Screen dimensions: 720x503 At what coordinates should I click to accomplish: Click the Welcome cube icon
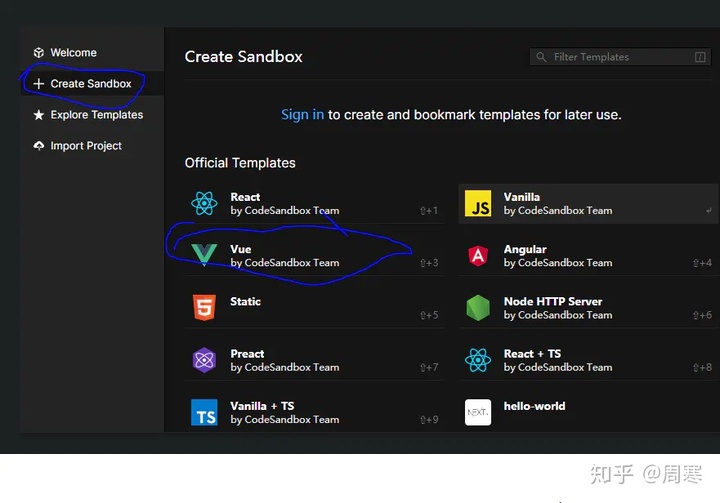[39, 52]
